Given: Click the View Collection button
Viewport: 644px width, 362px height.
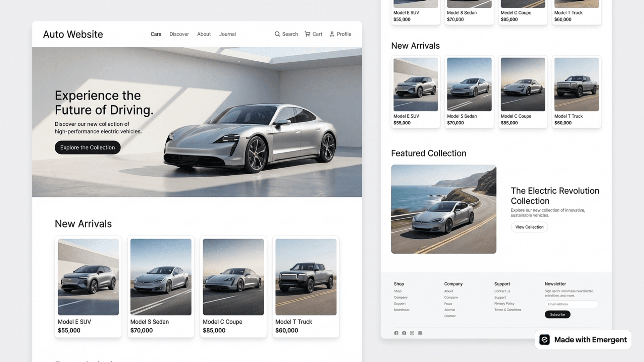Looking at the screenshot, I should (529, 227).
